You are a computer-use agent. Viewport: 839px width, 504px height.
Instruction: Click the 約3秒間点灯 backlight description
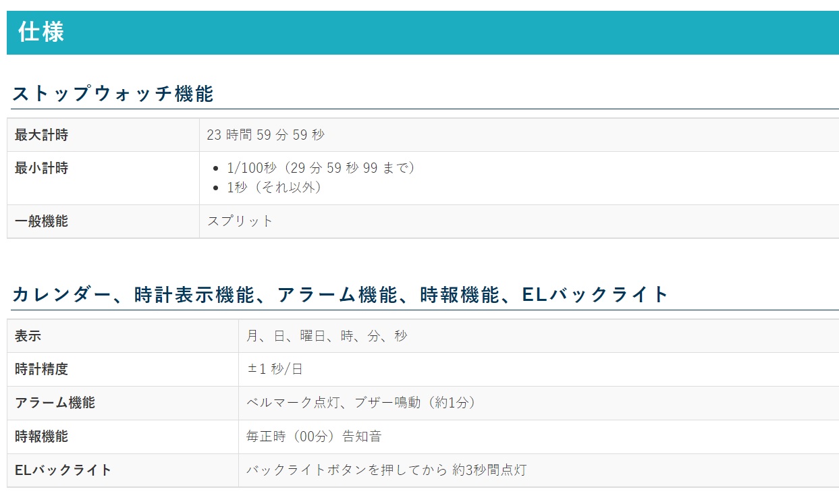click(x=386, y=470)
